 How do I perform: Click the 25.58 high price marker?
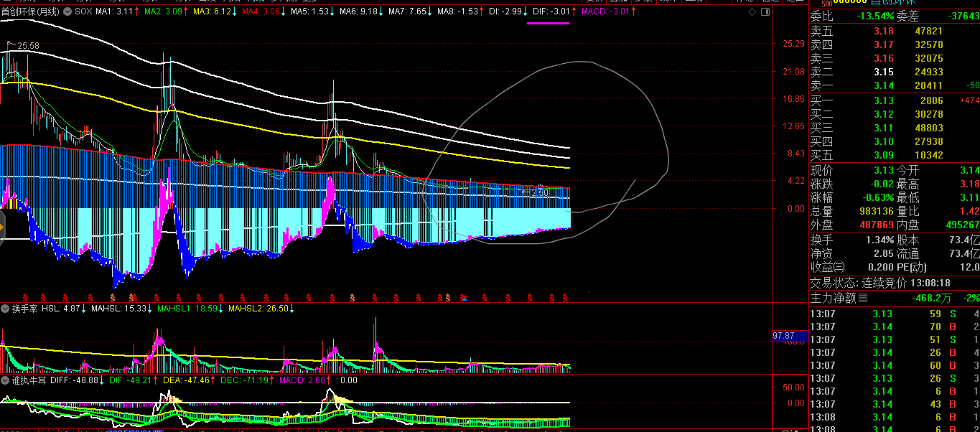pos(28,46)
